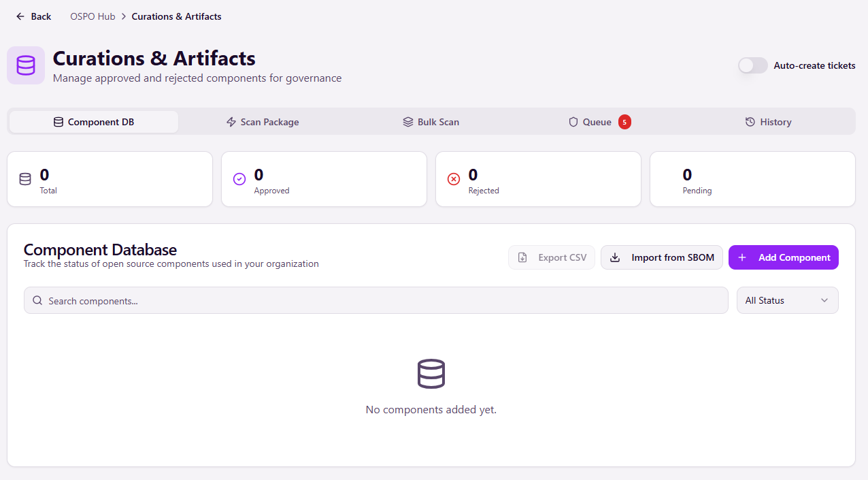Viewport: 868px width, 480px height.
Task: Enable the Auto-create tickets switch
Action: (753, 65)
